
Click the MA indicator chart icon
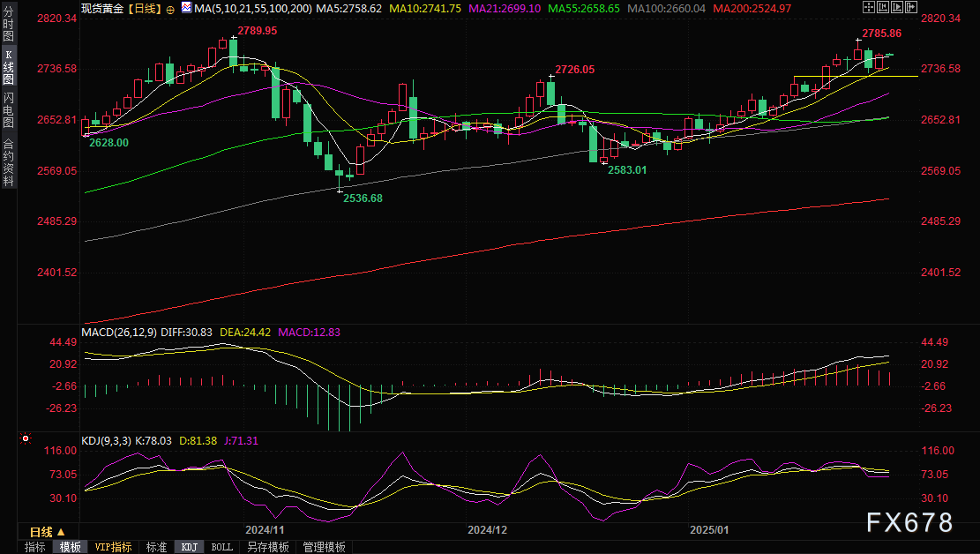[x=185, y=8]
